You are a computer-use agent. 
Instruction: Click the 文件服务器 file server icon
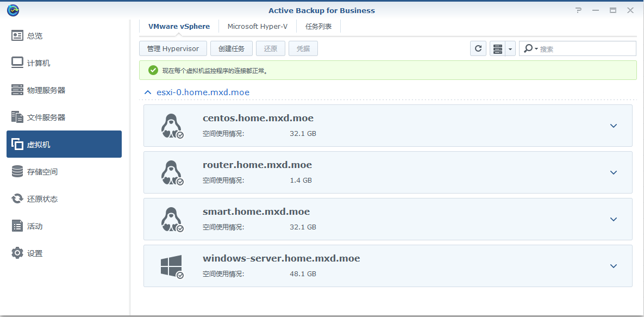click(17, 117)
